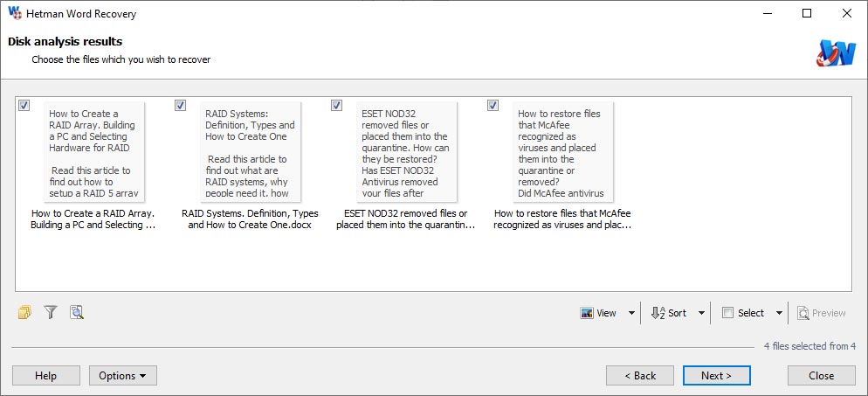868x396 pixels.
Task: Expand the View dropdown arrow
Action: tap(631, 313)
